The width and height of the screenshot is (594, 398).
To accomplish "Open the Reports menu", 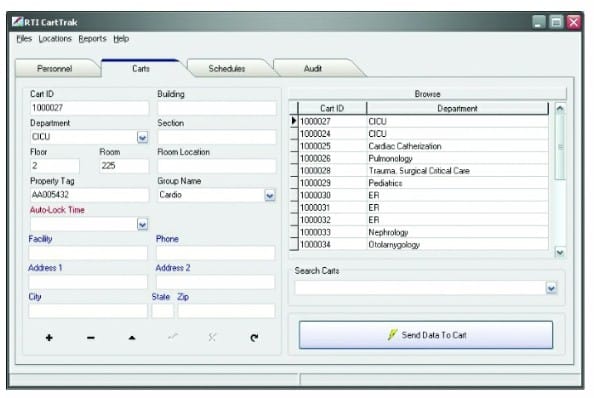I will coord(92,39).
